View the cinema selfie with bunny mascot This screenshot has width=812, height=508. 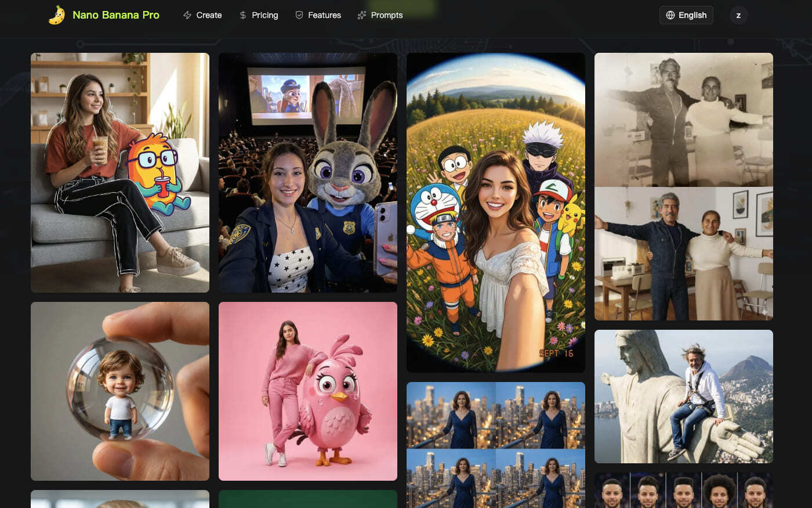308,172
